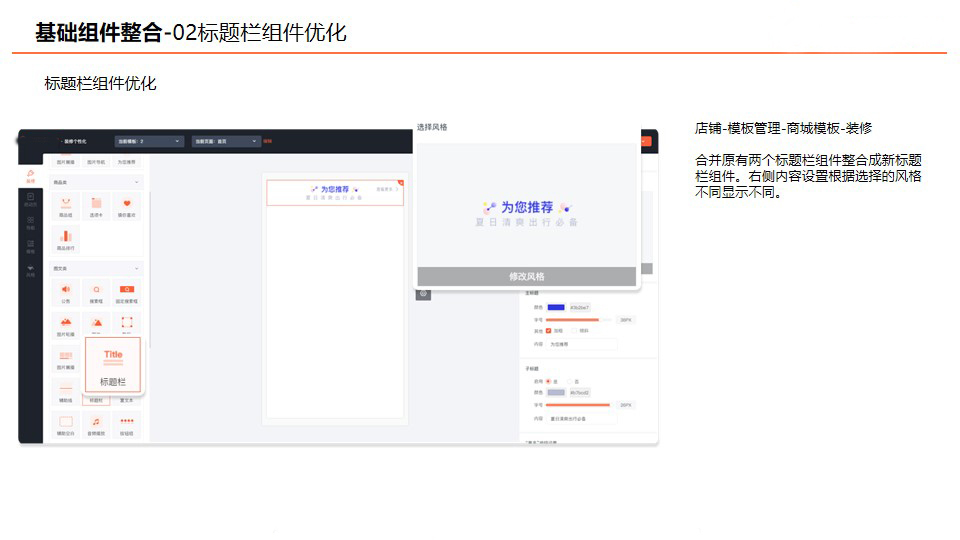Open the gray subtitle color swatch
This screenshot has width=960, height=540.
click(x=556, y=392)
